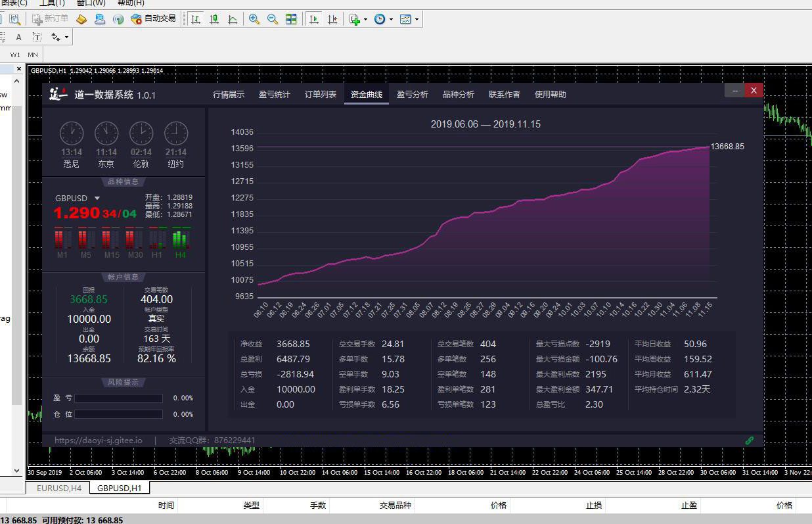Click the Zoom In magnifier icon
The image size is (812, 524).
[254, 19]
